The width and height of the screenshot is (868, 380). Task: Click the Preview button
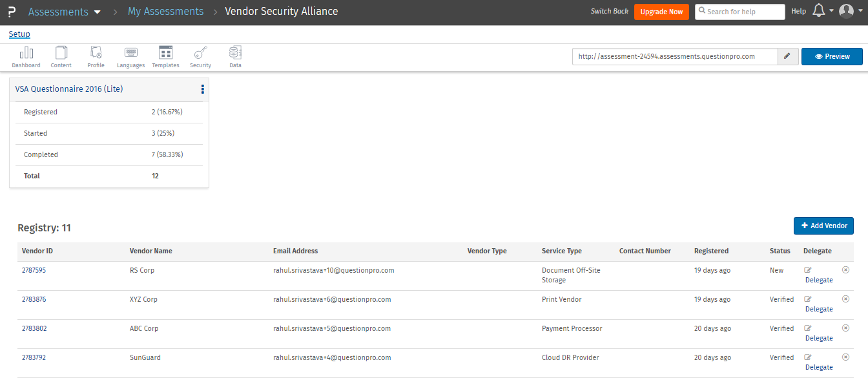pos(832,57)
